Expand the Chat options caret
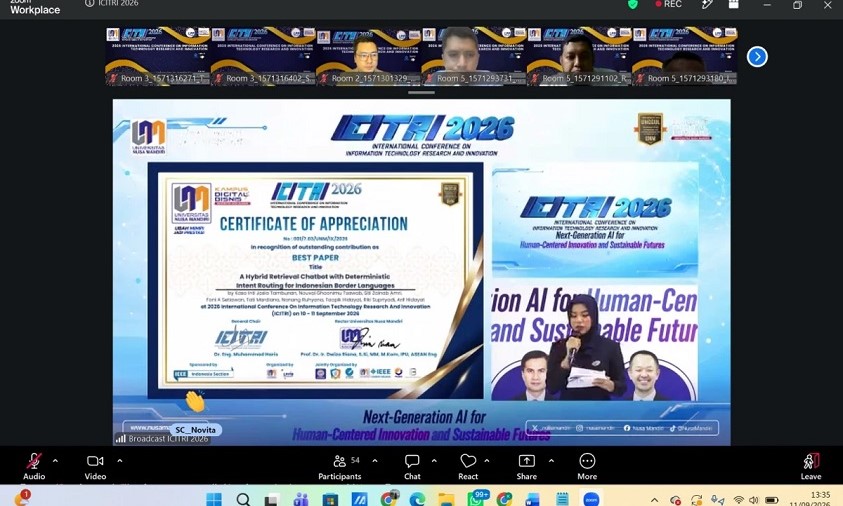The height and width of the screenshot is (506, 843). coord(434,461)
